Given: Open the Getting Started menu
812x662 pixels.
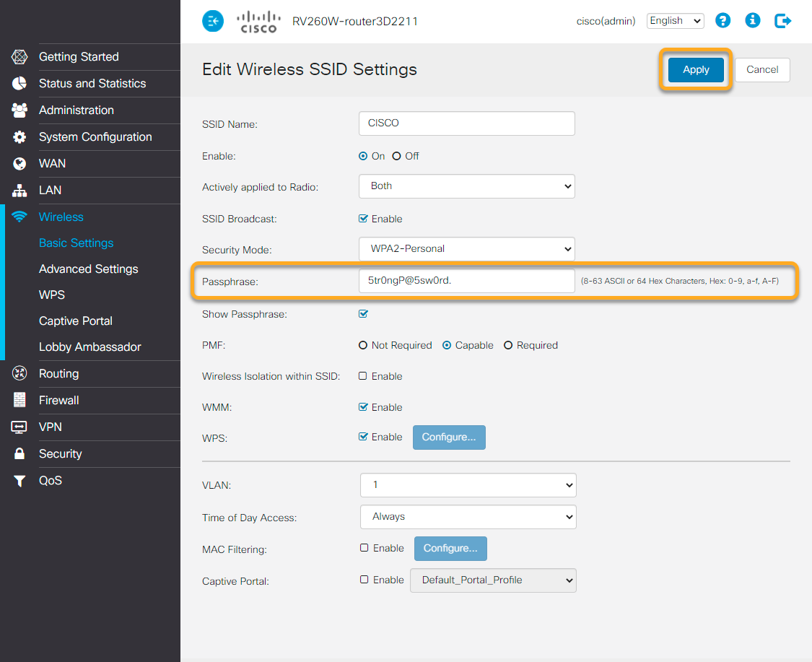Looking at the screenshot, I should (x=79, y=57).
